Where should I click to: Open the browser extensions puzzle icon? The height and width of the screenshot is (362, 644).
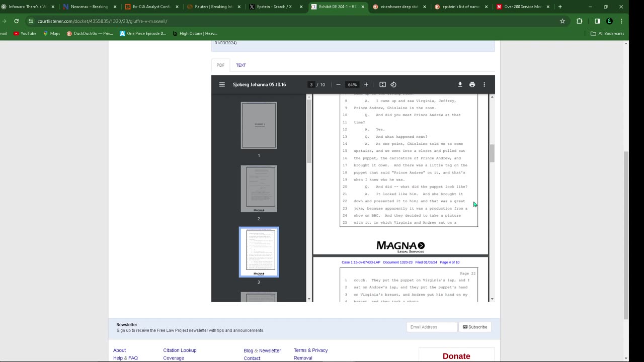click(x=580, y=21)
